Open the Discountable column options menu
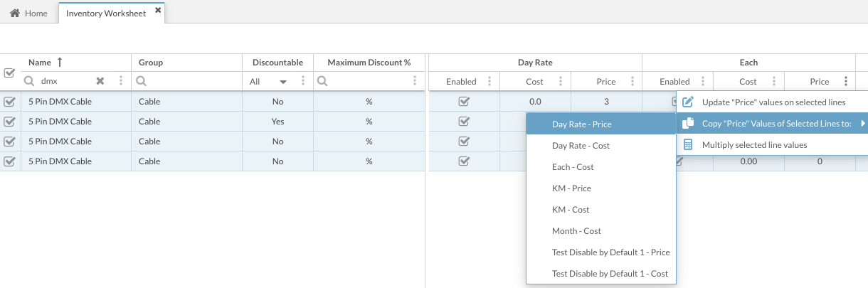Screen dimensions: 868x288 pyautogui.click(x=303, y=81)
